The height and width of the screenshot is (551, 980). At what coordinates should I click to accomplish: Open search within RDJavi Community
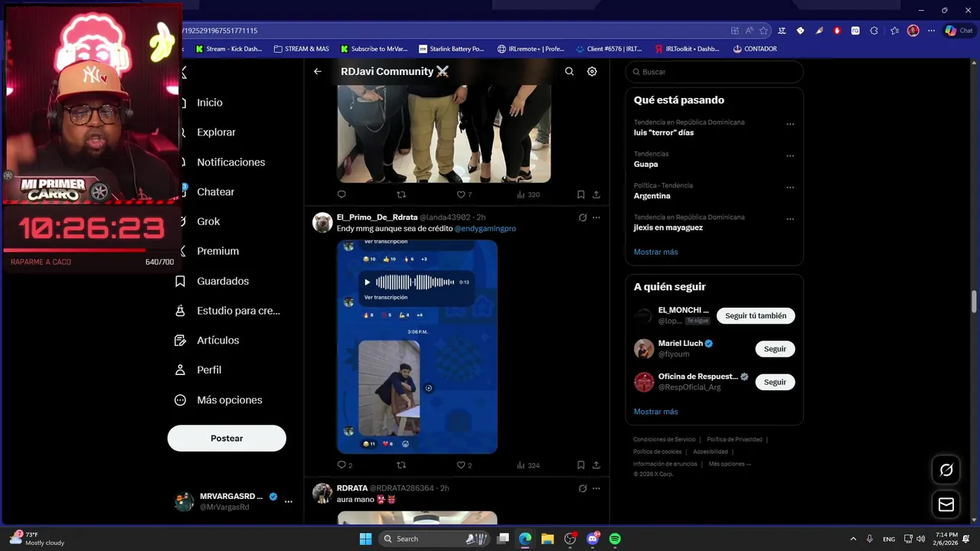tap(569, 71)
